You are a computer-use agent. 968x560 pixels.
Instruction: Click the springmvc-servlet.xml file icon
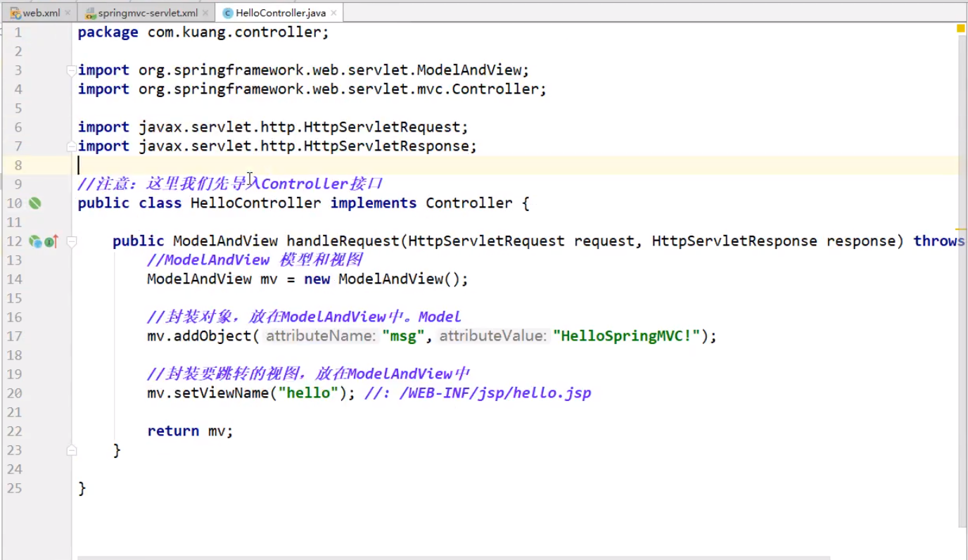pos(91,13)
